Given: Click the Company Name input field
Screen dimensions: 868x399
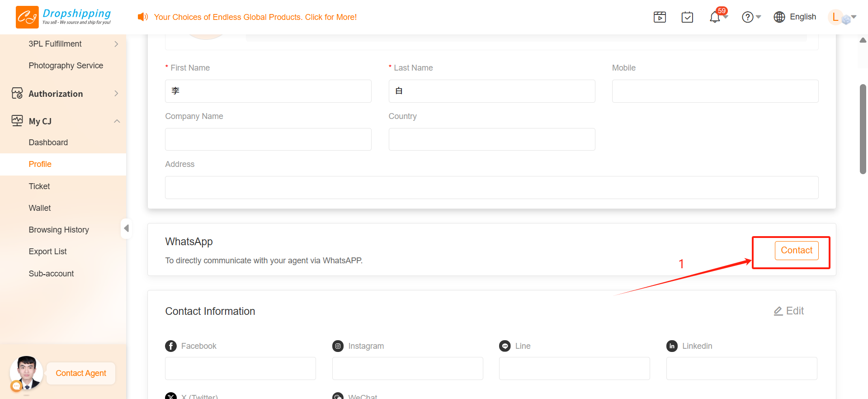Looking at the screenshot, I should [268, 139].
